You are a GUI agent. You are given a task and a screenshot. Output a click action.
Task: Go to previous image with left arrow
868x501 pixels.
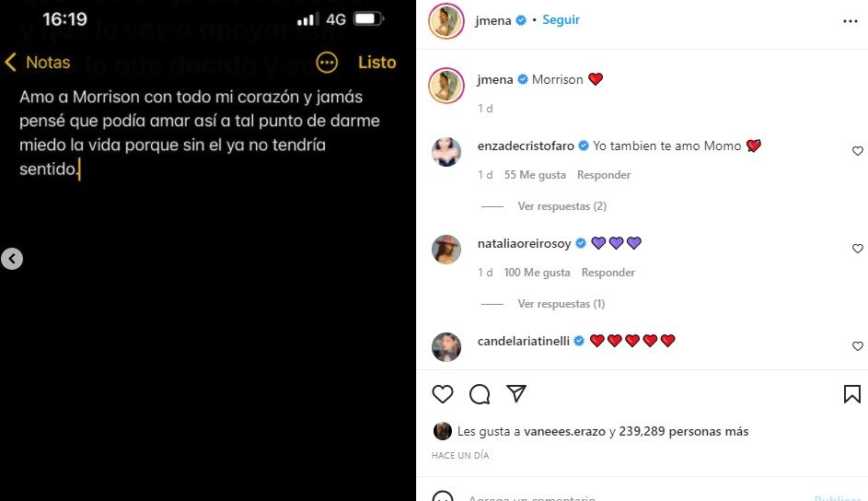12,259
